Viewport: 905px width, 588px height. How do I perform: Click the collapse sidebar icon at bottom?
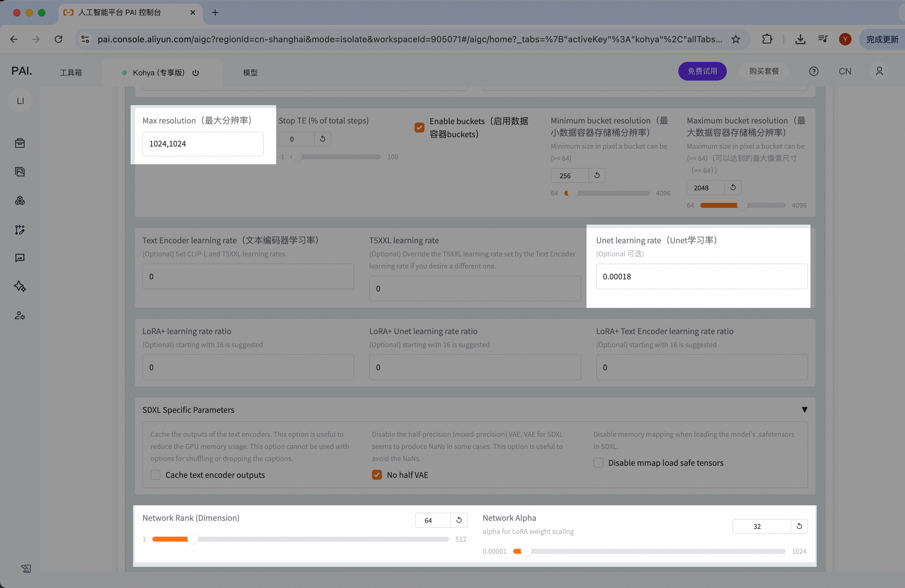26,568
